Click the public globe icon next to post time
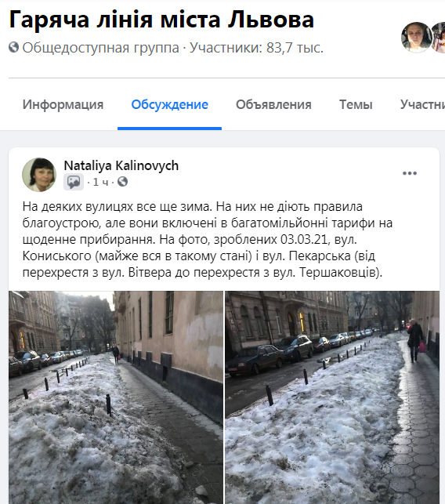Screen dimensions: 445x504 [x=122, y=182]
